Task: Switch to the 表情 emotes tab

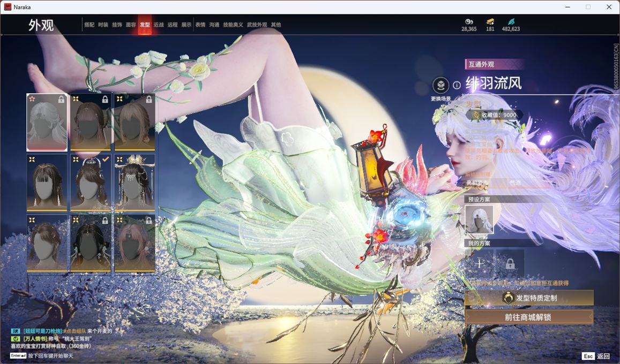Action: click(x=200, y=25)
